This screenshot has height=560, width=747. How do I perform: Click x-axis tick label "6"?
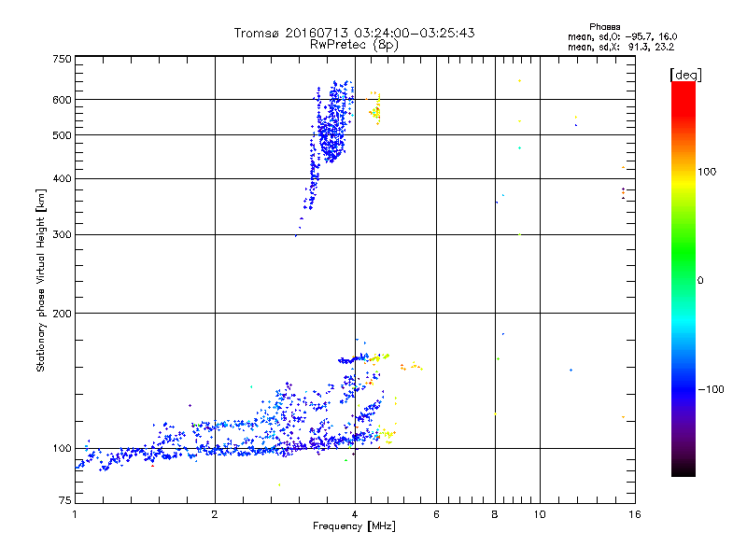(x=436, y=514)
